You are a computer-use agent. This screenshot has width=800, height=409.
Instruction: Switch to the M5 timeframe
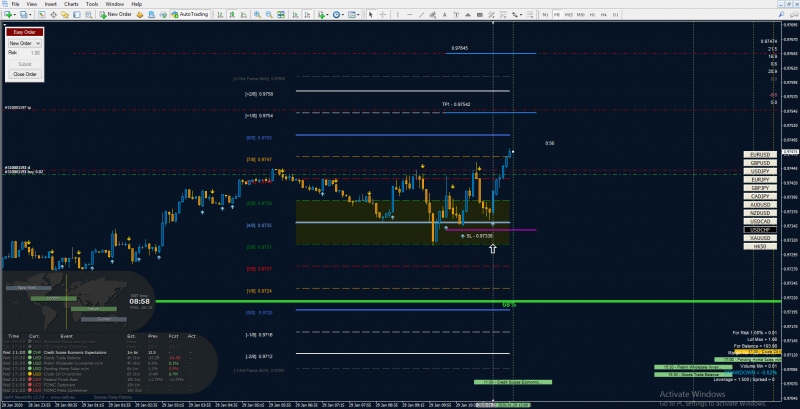557,15
